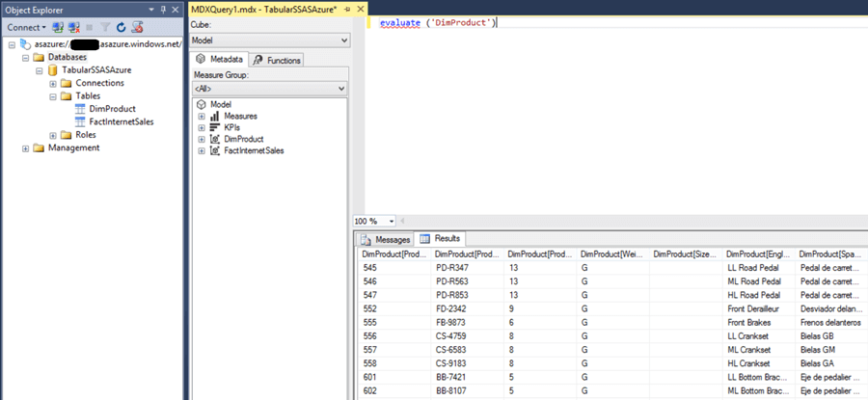
Task: Open the Connect dropdown menu
Action: pos(43,27)
